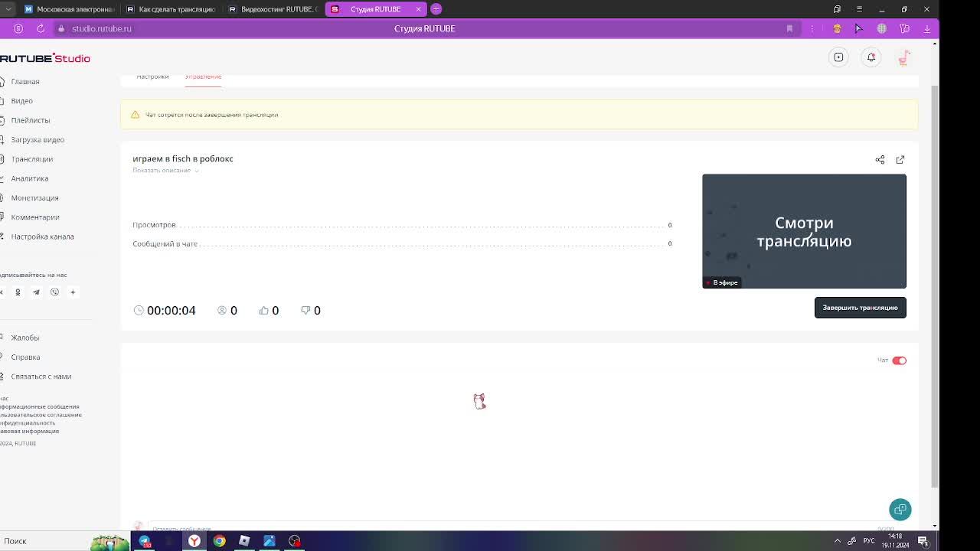Open Аналитика in sidebar

pyautogui.click(x=30, y=178)
